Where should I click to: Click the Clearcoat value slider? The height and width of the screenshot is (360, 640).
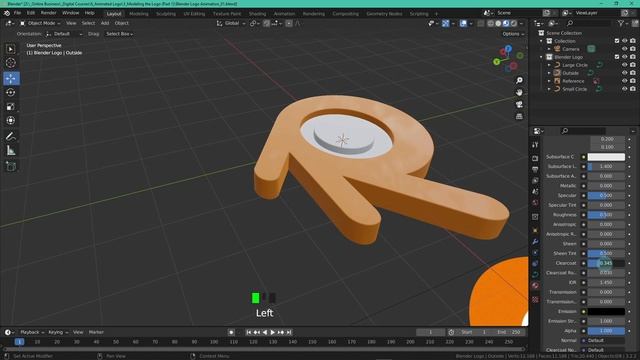pos(606,263)
